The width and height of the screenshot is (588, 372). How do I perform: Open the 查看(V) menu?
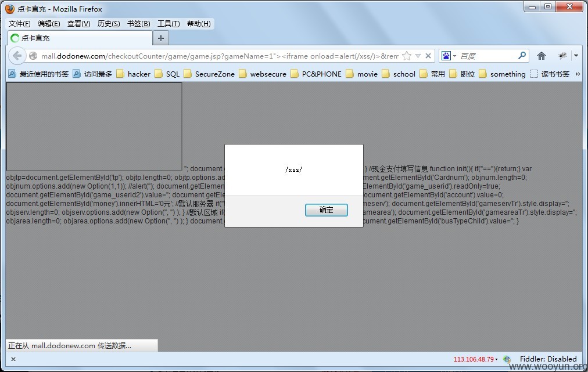point(79,24)
